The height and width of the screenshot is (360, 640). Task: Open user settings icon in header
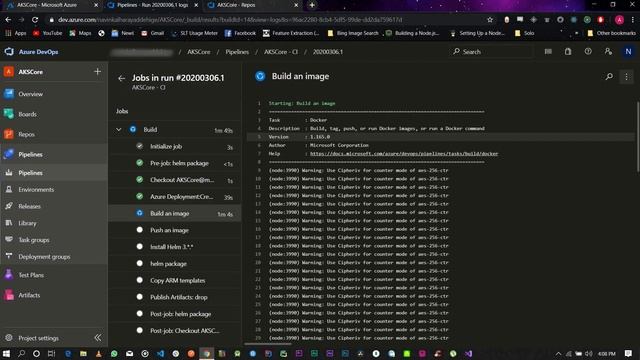[608, 51]
